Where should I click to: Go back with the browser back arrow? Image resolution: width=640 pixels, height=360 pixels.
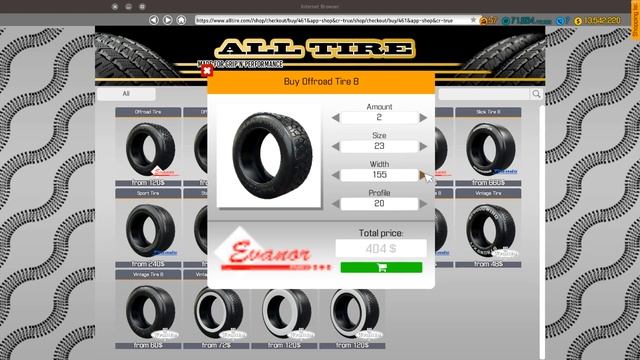(153, 20)
